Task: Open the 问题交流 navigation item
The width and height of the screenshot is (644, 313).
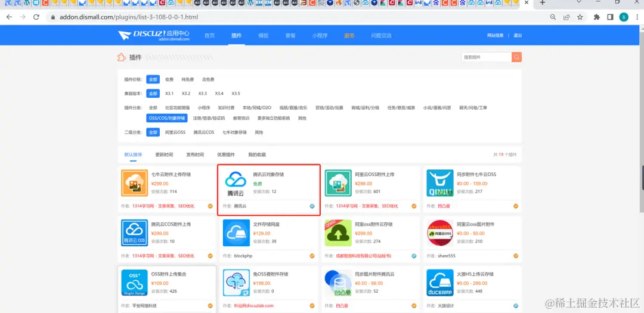Action: [381, 35]
